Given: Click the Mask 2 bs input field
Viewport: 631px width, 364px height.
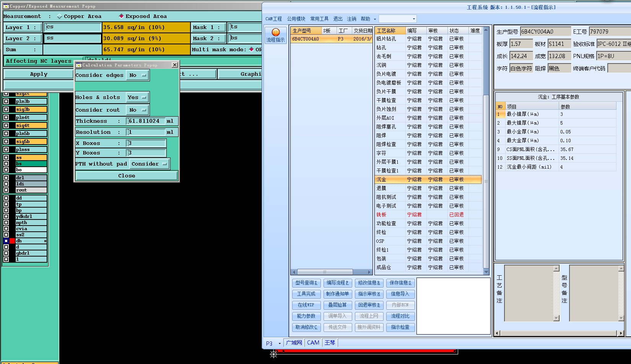Looking at the screenshot, I should [x=245, y=38].
